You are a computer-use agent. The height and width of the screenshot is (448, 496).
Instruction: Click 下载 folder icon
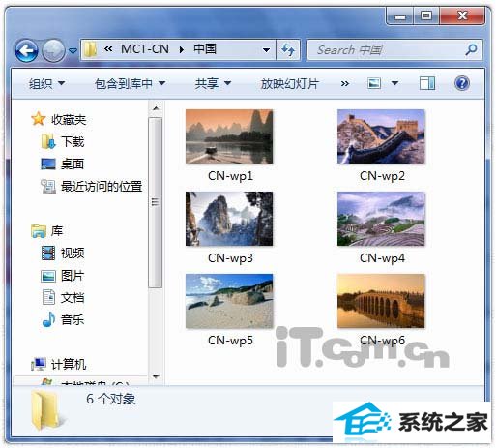coord(48,141)
